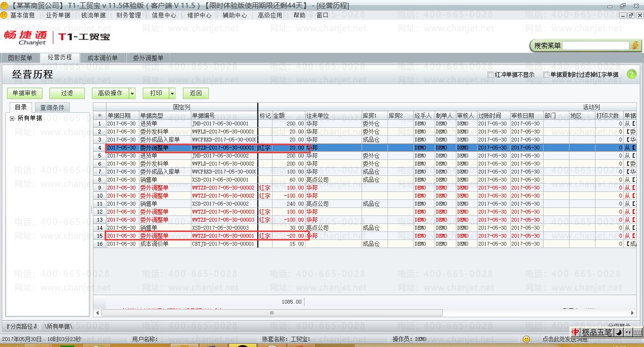Switch to the 委外调整单 tab
This screenshot has height=347, width=644.
click(x=148, y=58)
